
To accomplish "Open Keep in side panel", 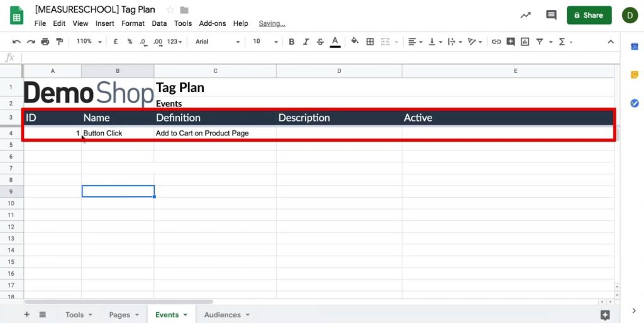I will pos(635,75).
